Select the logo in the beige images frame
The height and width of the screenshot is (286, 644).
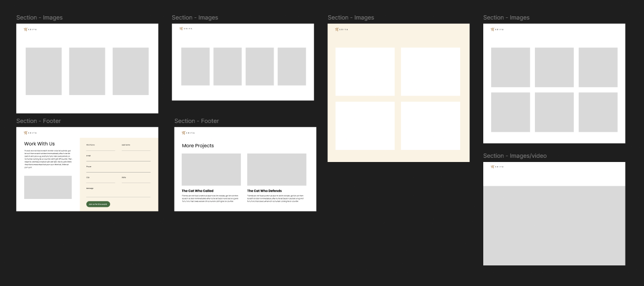pos(341,30)
